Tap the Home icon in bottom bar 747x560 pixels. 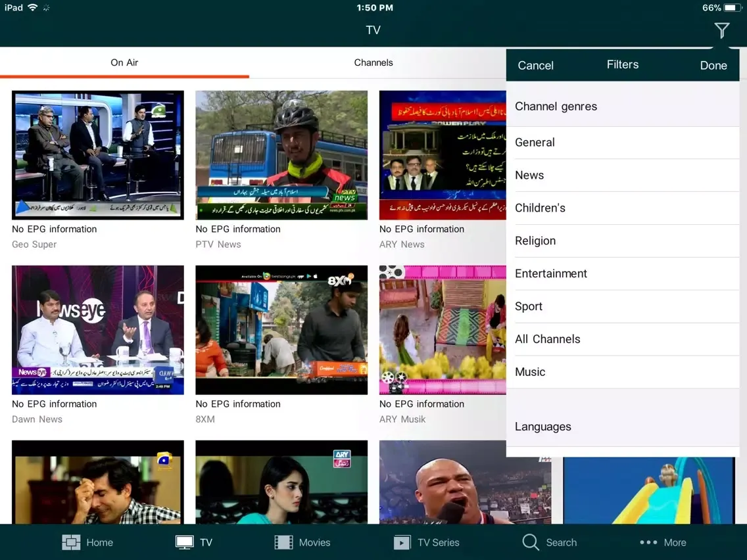point(71,542)
